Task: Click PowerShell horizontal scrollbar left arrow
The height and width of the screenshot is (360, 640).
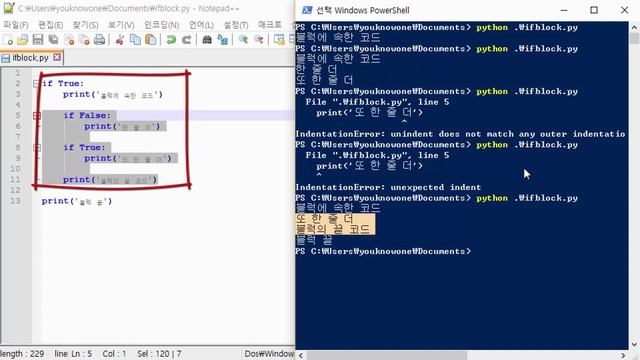Action: point(301,355)
